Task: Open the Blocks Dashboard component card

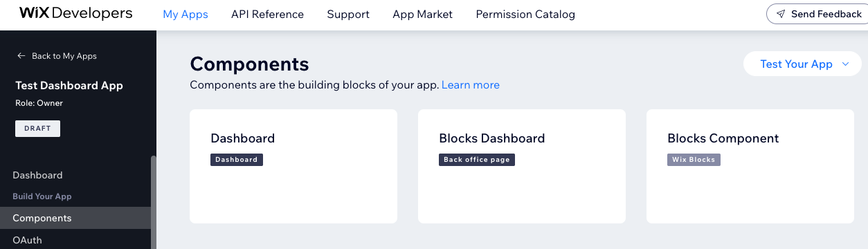Action: pyautogui.click(x=522, y=166)
